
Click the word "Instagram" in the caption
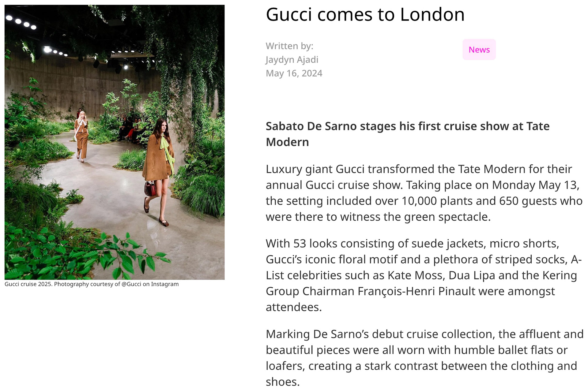tap(165, 284)
